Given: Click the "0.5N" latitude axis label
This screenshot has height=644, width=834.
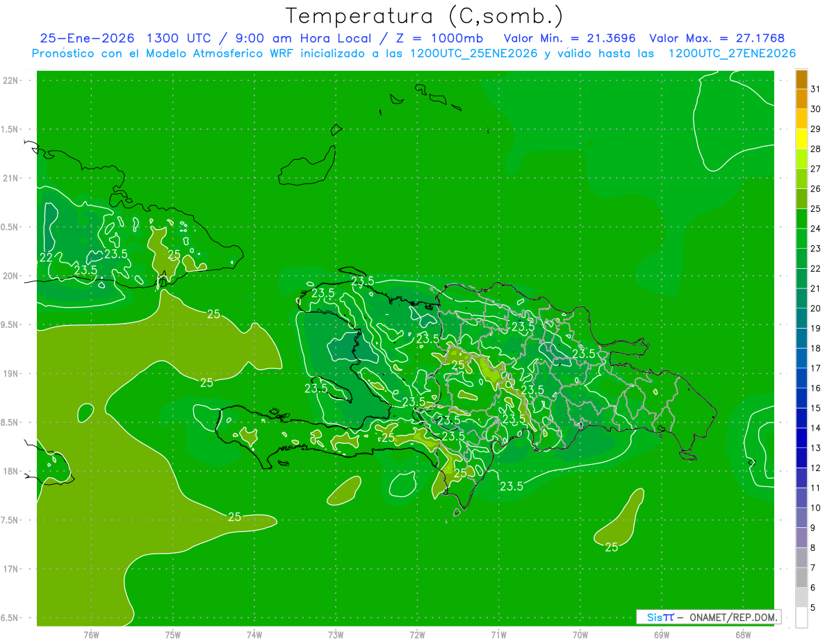Looking at the screenshot, I should click(x=10, y=227).
